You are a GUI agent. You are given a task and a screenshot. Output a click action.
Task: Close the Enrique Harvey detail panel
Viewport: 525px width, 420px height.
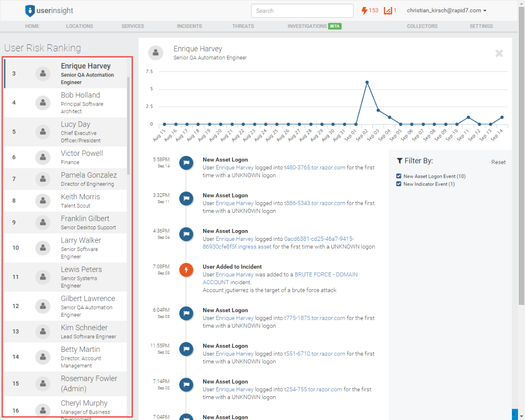click(499, 53)
